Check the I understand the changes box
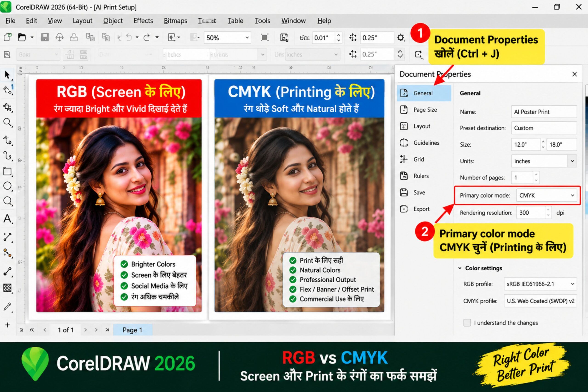Image resolution: width=588 pixels, height=392 pixels. pyautogui.click(x=467, y=323)
